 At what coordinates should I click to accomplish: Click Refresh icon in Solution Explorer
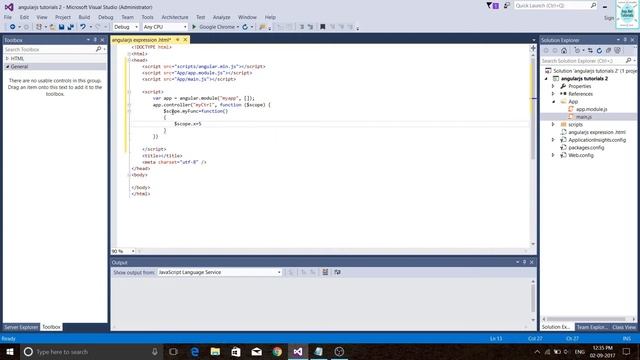599,51
